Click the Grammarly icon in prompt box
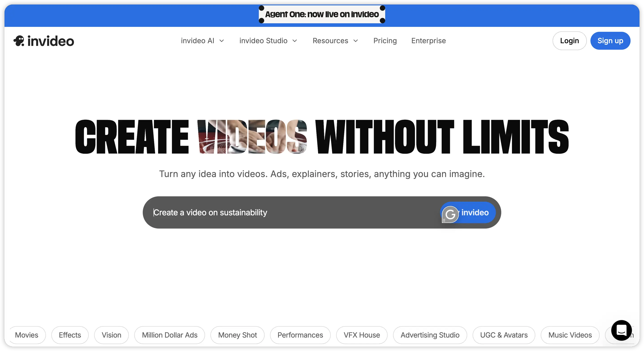This screenshot has width=644, height=351. [450, 214]
